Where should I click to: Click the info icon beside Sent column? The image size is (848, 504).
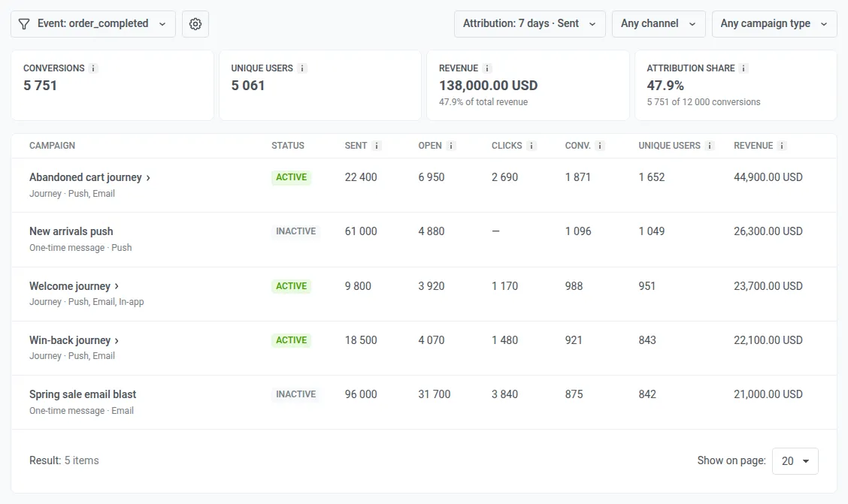pos(377,145)
